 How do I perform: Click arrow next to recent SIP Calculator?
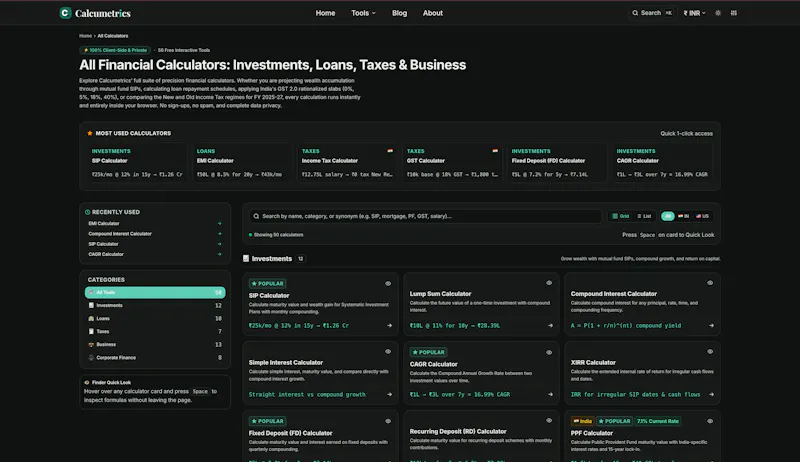click(x=219, y=244)
